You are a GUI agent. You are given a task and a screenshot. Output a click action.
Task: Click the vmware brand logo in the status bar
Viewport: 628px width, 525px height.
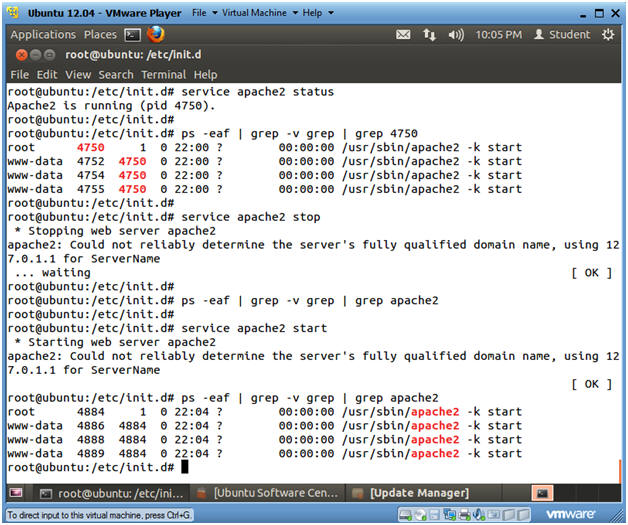pos(570,514)
